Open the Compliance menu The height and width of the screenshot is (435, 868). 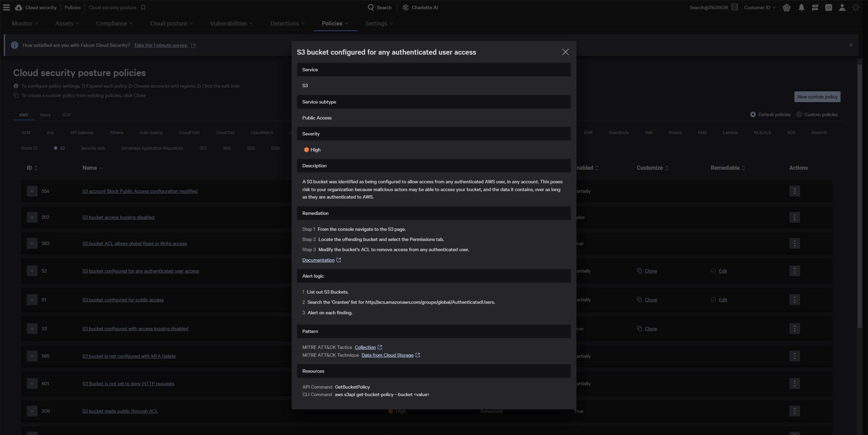coord(114,23)
